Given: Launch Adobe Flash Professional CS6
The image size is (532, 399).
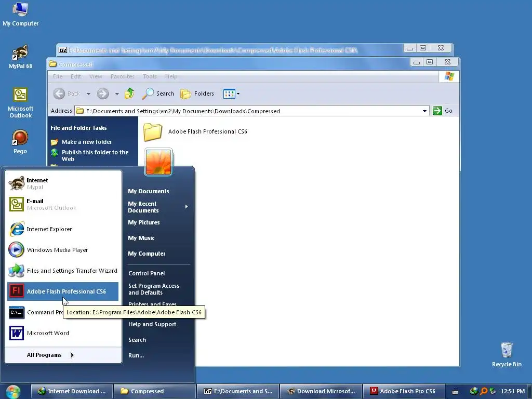Looking at the screenshot, I should click(x=63, y=291).
